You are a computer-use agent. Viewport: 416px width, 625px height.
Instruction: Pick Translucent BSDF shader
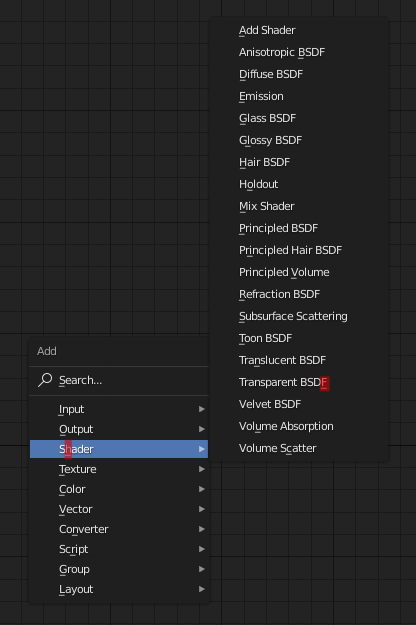coord(299,360)
